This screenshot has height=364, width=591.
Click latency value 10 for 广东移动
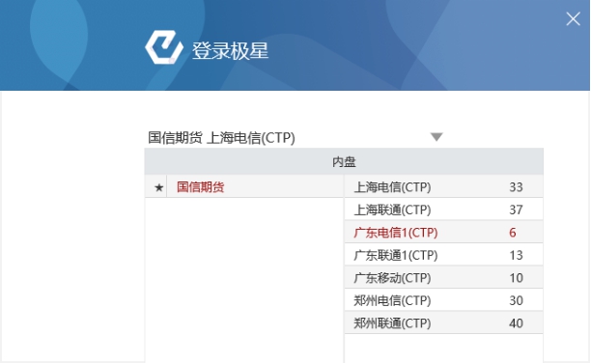516,278
